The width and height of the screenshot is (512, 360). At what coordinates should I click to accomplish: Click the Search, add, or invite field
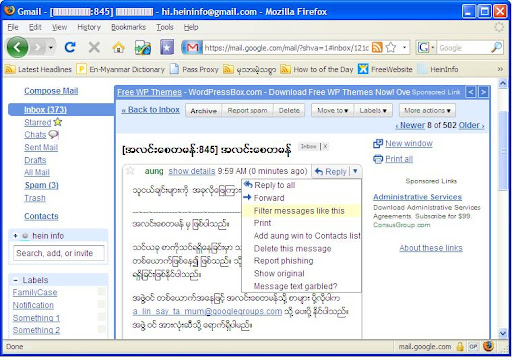coord(59,253)
